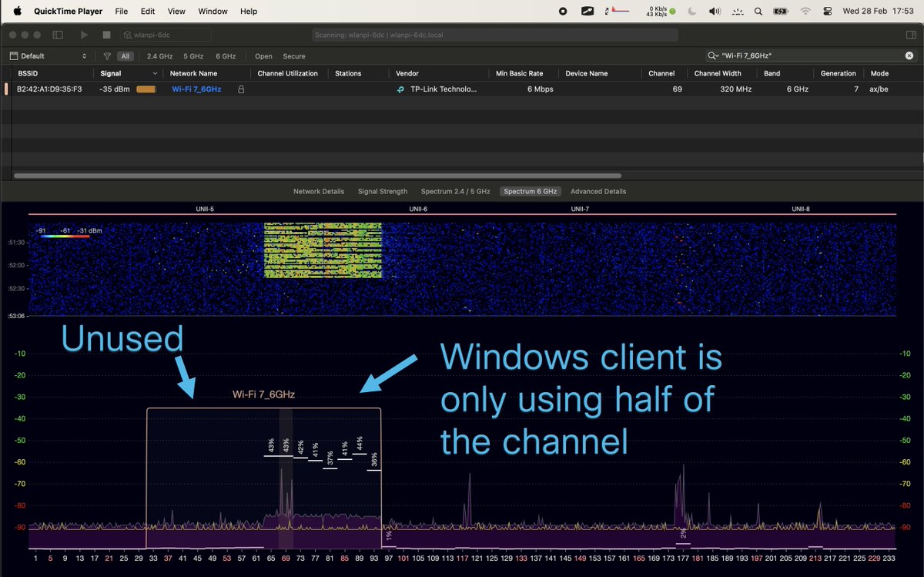Screen dimensions: 924x577
Task: Click the orange signal strength bar
Action: tap(146, 89)
